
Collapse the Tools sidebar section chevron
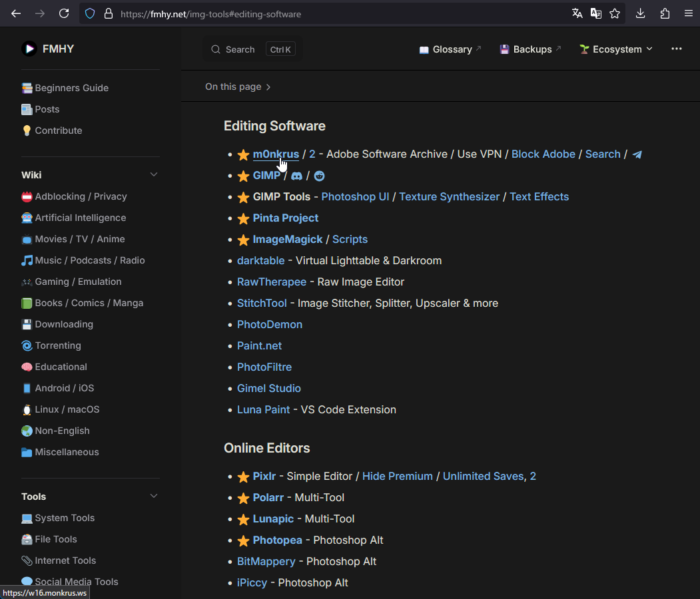154,496
